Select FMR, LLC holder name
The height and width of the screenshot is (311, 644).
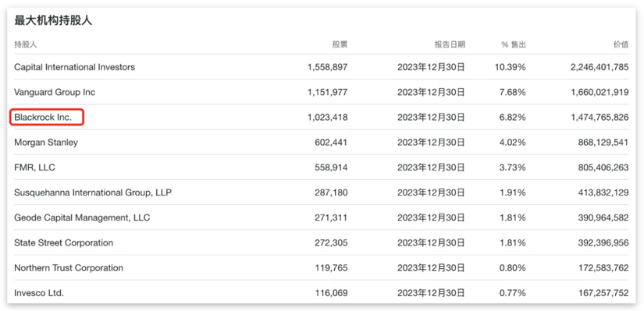34,168
